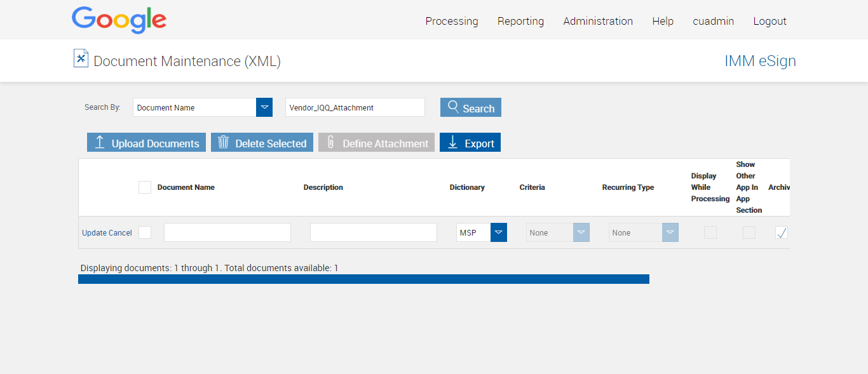This screenshot has width=868, height=374.
Task: Click Upload Documents button
Action: pos(146,142)
